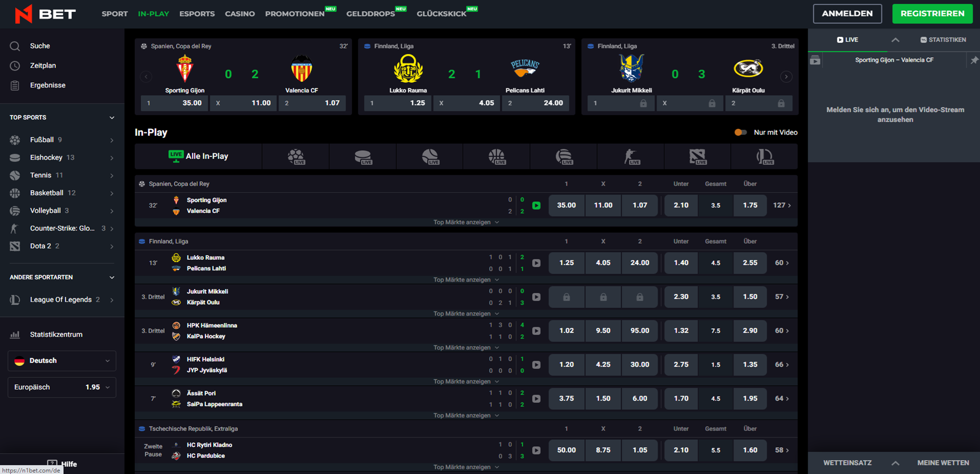This screenshot has height=474, width=980.
Task: Open the Deutsch language dropdown
Action: pyautogui.click(x=62, y=361)
